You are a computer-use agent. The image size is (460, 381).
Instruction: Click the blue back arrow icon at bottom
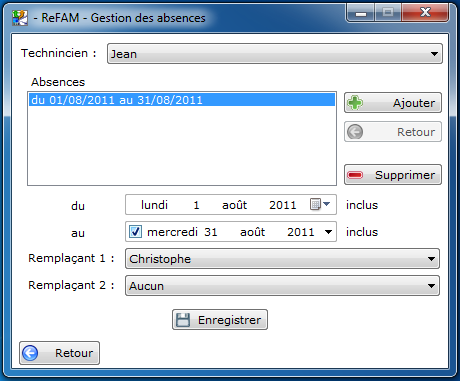coord(30,353)
